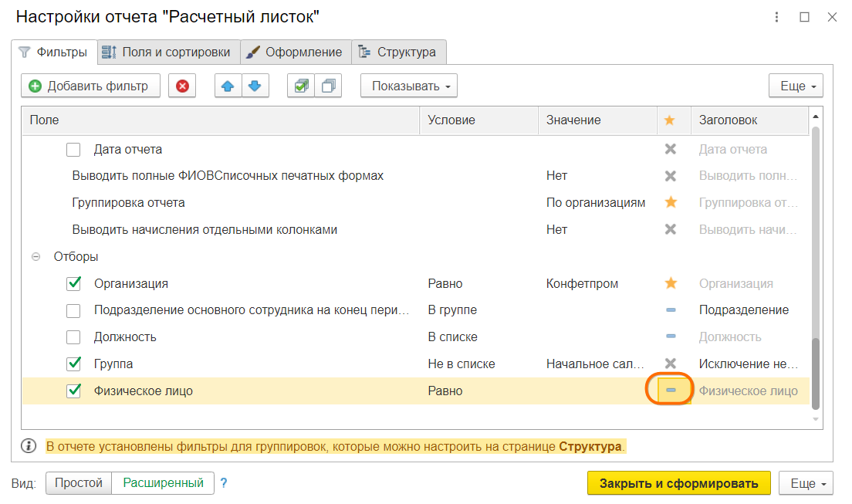852x504 pixels.
Task: Click Закрыть и сформировать button
Action: click(x=678, y=483)
